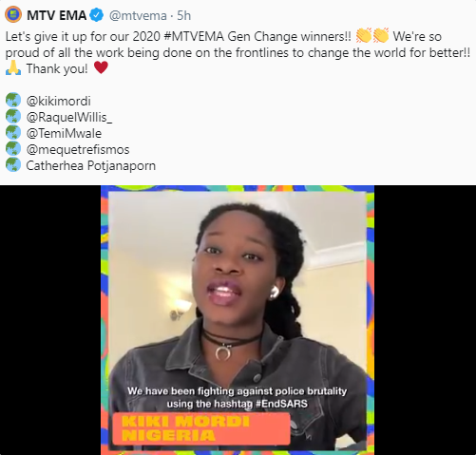Open the #MTVEMA hashtag
476x455 pixels.
pyautogui.click(x=194, y=36)
